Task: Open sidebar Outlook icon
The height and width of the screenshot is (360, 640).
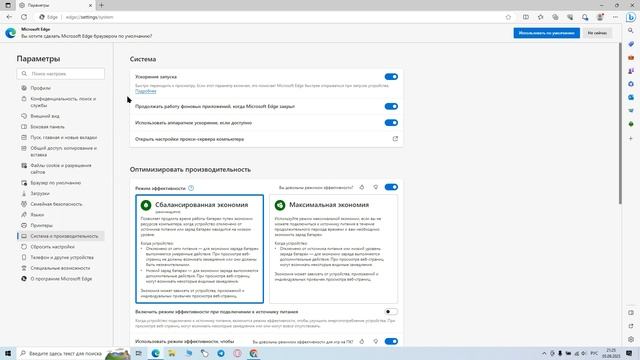Action: click(x=631, y=98)
